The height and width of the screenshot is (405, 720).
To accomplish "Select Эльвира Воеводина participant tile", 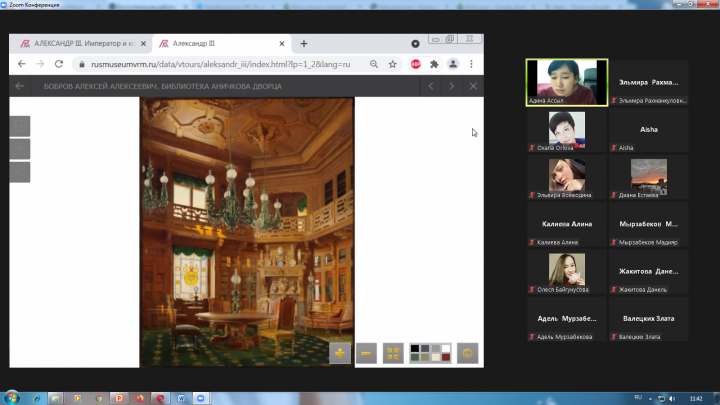I will (x=567, y=177).
